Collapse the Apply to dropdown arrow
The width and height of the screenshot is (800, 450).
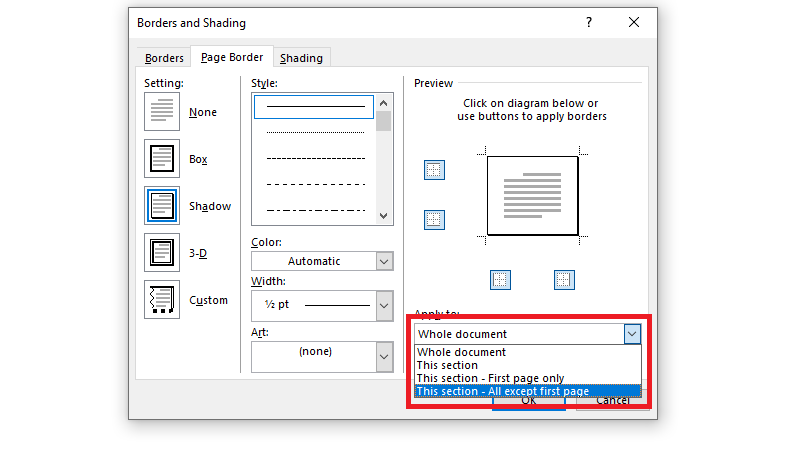(631, 334)
